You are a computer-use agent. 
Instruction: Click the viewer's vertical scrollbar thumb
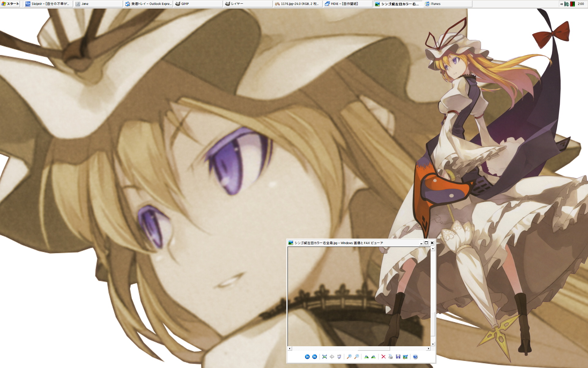click(433, 324)
